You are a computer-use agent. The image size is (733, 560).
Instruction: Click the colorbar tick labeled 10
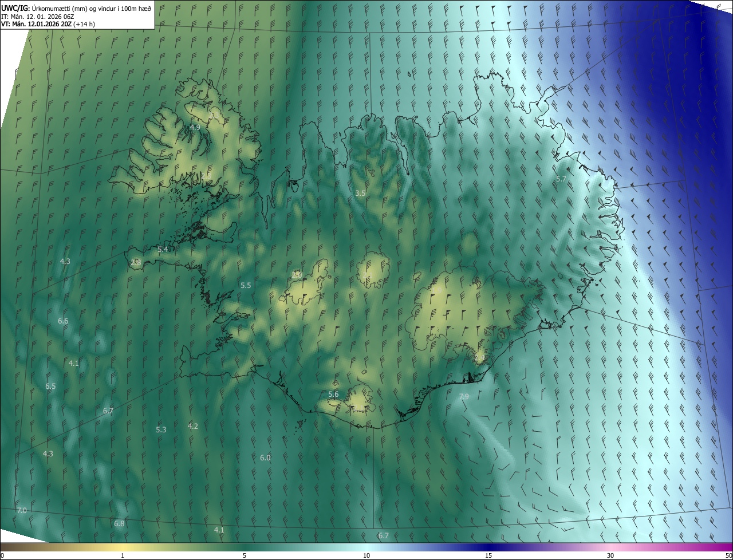click(x=366, y=555)
